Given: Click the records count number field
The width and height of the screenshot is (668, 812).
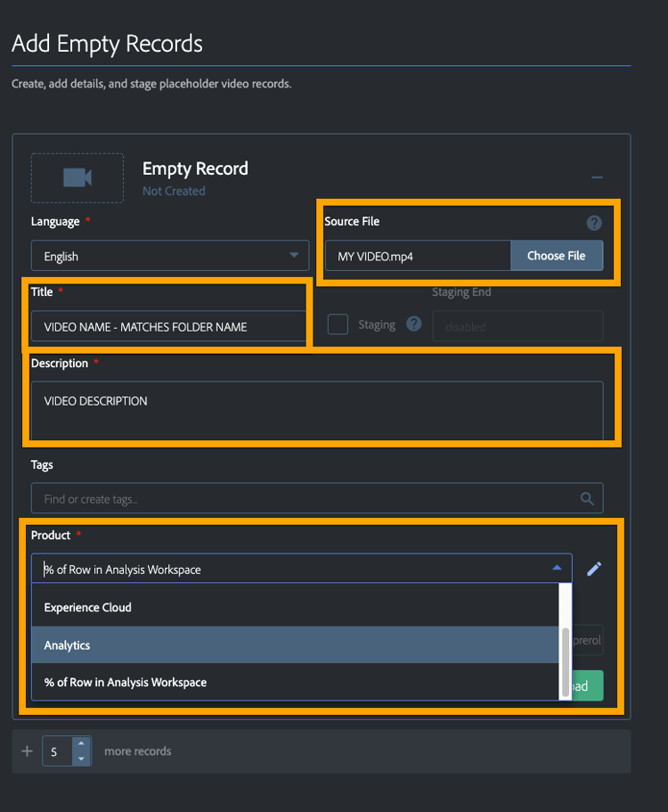Looking at the screenshot, I should click(58, 751).
